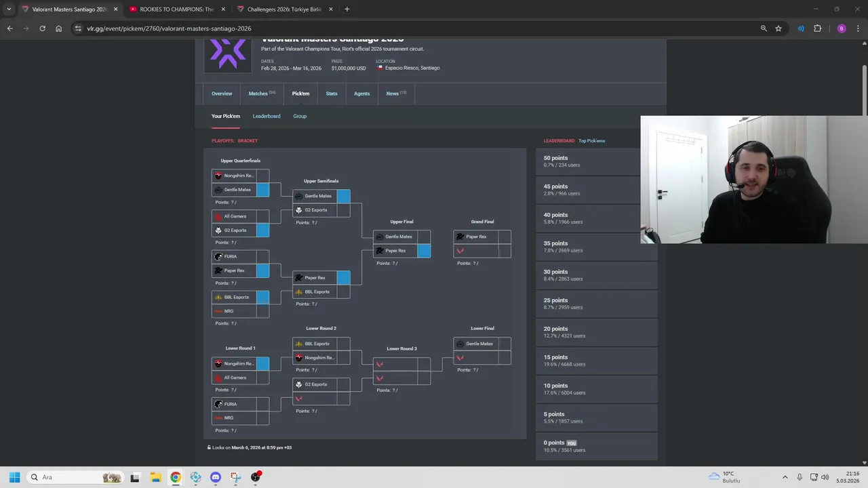Screen dimensions: 868x488
Task: Switch to the Group sub-tab
Action: 300,116
